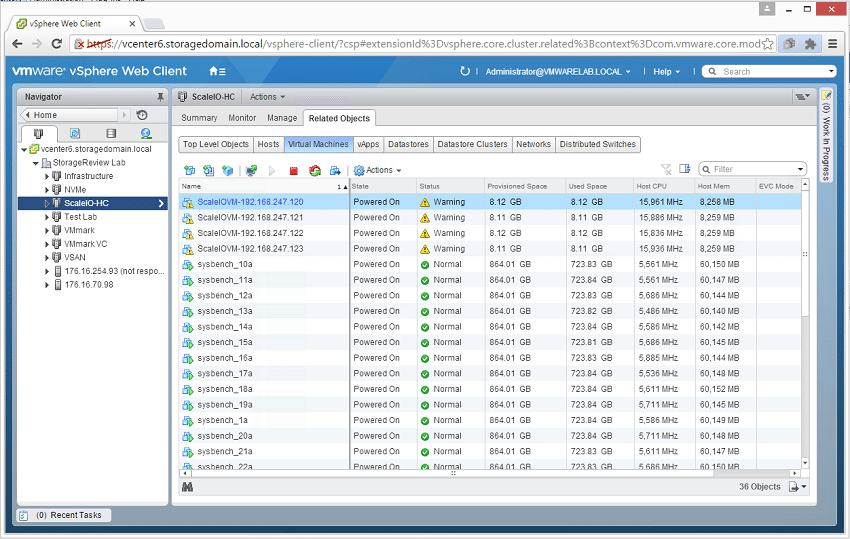The image size is (850, 539).
Task: Open the Chrome hamburger menu
Action: point(833,44)
